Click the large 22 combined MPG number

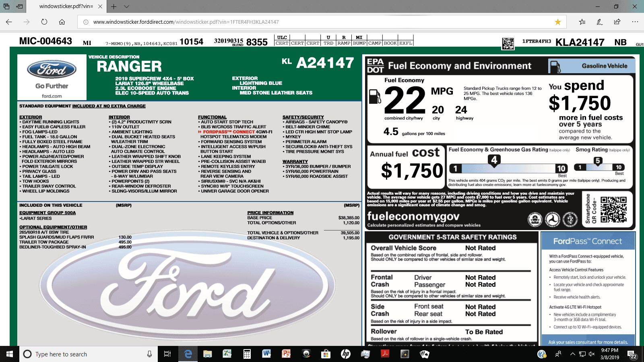pos(405,101)
